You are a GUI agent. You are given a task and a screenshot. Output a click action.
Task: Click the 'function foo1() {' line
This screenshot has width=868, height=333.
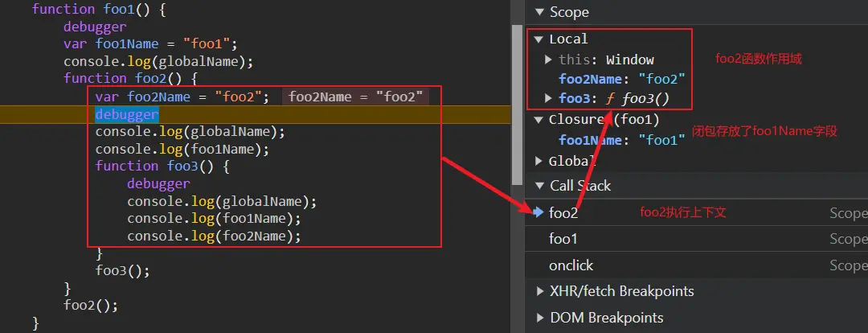pos(99,9)
